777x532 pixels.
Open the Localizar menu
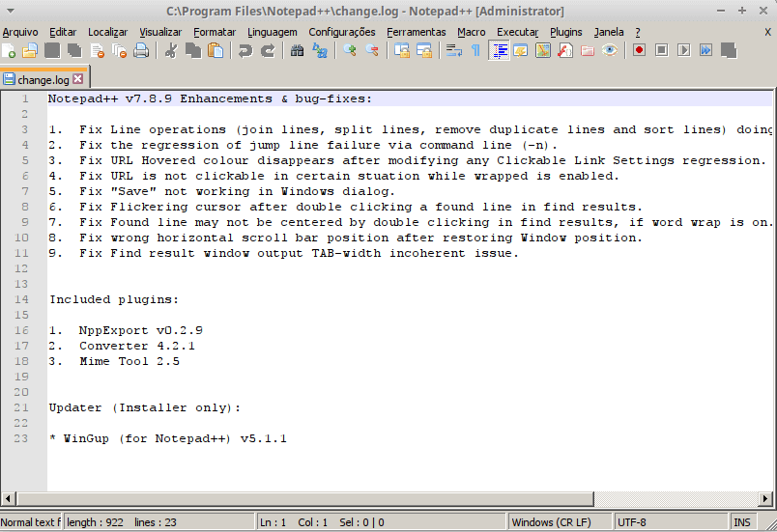click(x=108, y=32)
